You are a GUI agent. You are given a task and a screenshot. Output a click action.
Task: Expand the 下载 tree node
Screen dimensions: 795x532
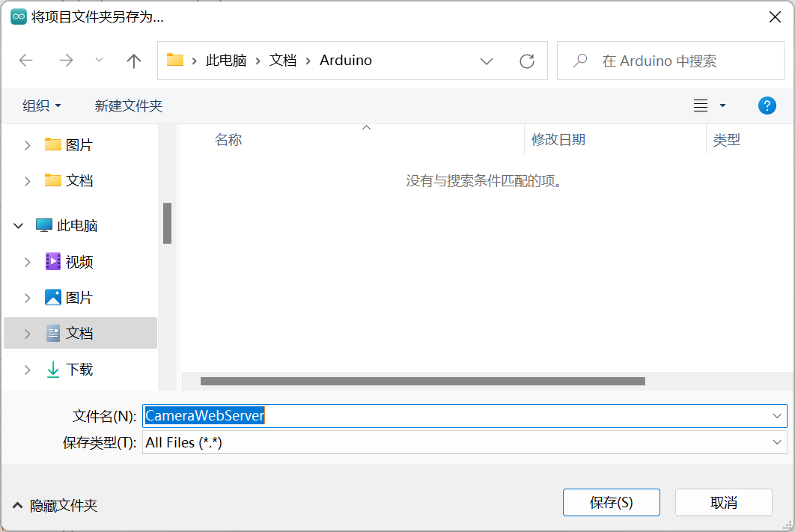[x=28, y=370]
